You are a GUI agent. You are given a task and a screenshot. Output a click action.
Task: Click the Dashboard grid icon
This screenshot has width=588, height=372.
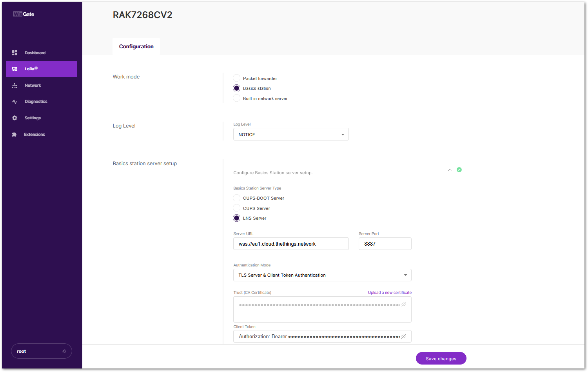15,53
